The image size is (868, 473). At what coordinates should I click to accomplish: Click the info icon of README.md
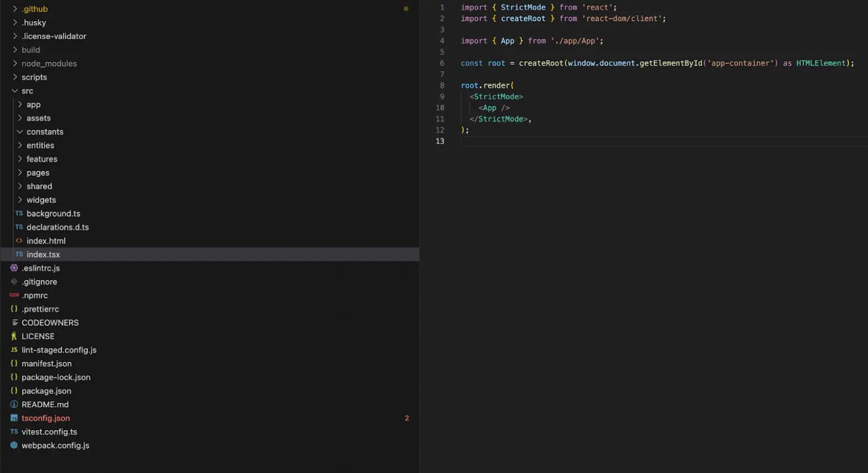pos(14,404)
